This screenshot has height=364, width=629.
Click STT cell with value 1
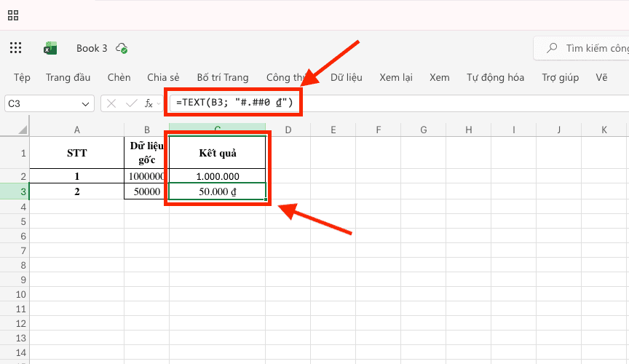(x=77, y=176)
